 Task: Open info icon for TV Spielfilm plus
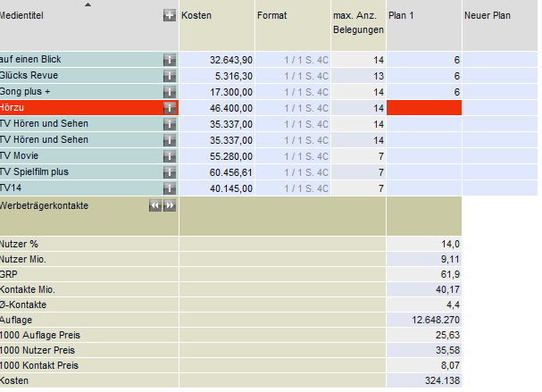pos(170,172)
